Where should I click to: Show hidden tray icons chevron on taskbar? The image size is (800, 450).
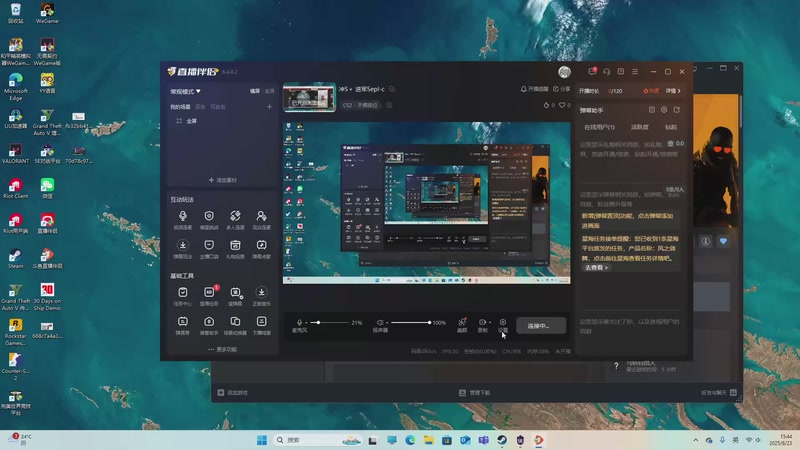695,440
